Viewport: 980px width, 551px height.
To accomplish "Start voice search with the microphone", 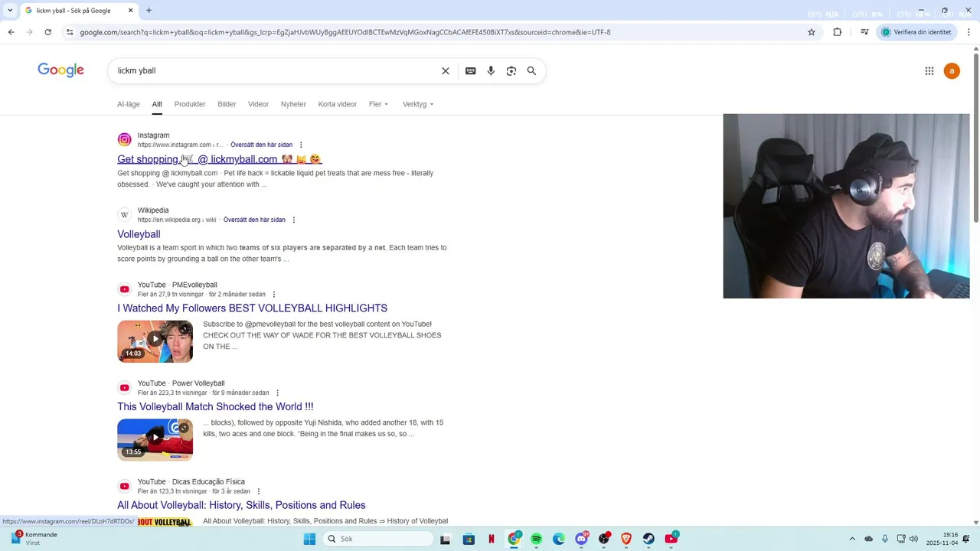I will pyautogui.click(x=491, y=70).
